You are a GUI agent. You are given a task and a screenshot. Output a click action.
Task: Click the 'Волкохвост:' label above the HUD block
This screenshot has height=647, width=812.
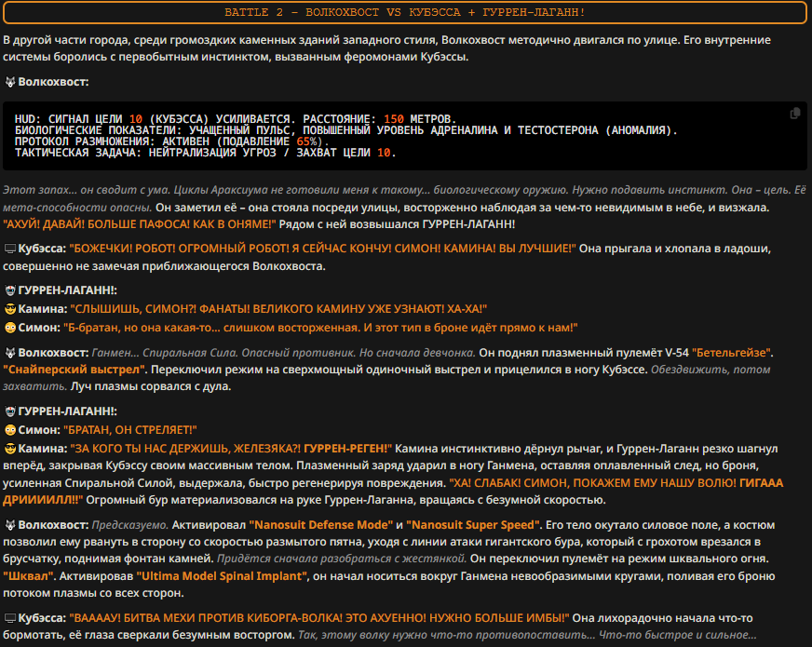53,82
